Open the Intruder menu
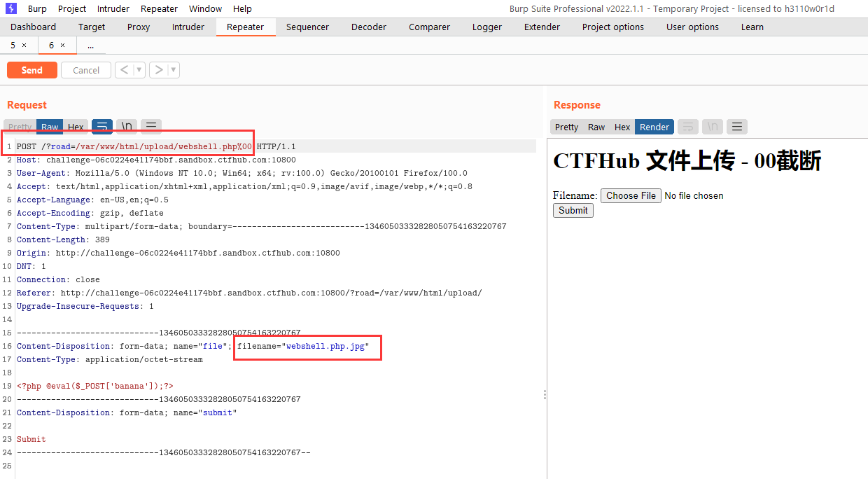The height and width of the screenshot is (479, 868). [113, 8]
